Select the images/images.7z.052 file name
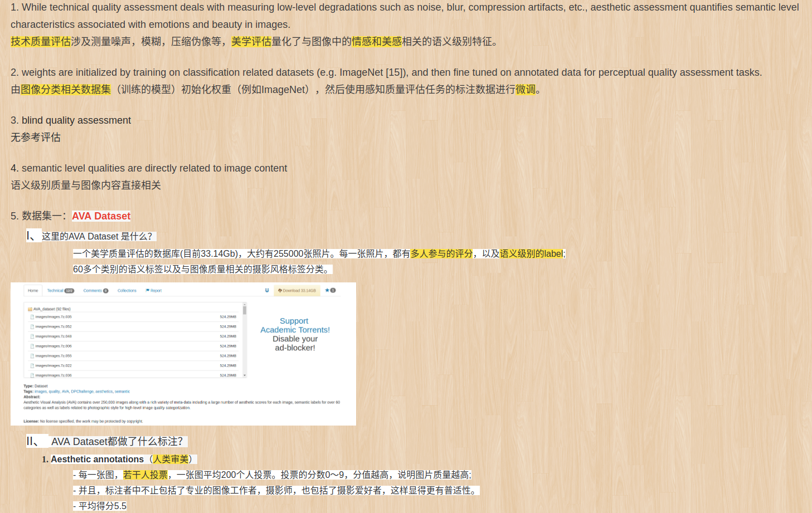The image size is (812, 513). (54, 327)
